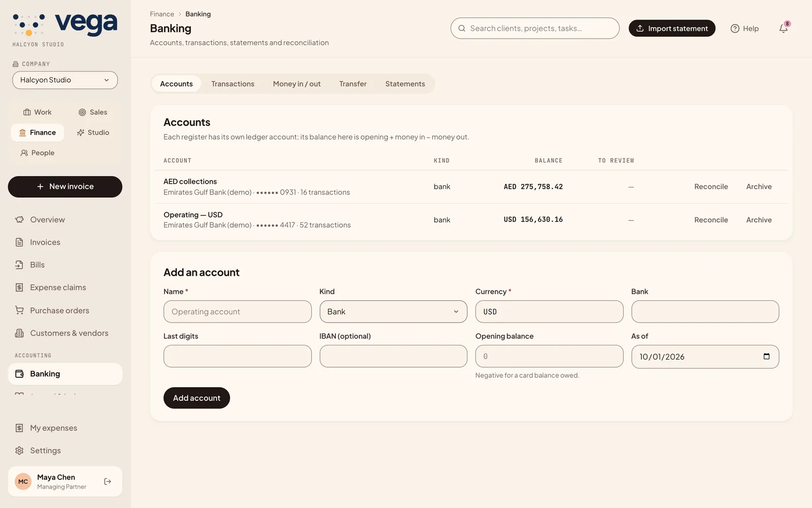Image resolution: width=812 pixels, height=508 pixels.
Task: Click the Opening balance field
Action: point(549,356)
